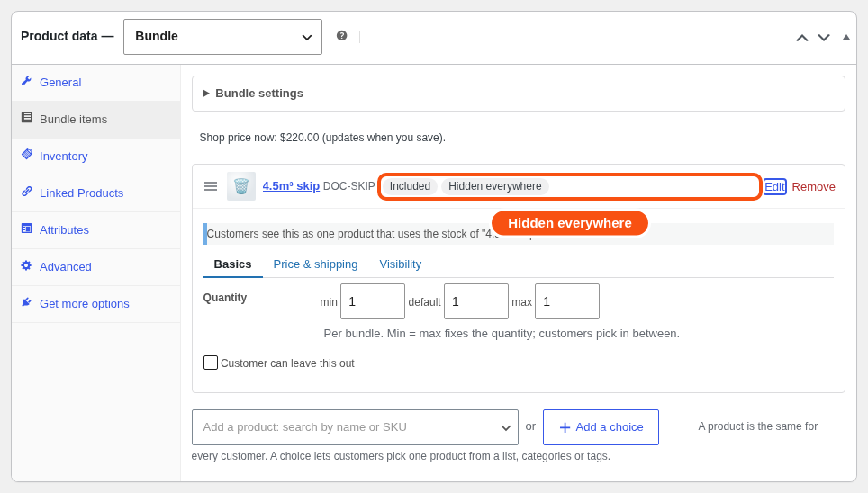Collapse the Product data panel
This screenshot has width=868, height=493.
(845, 37)
